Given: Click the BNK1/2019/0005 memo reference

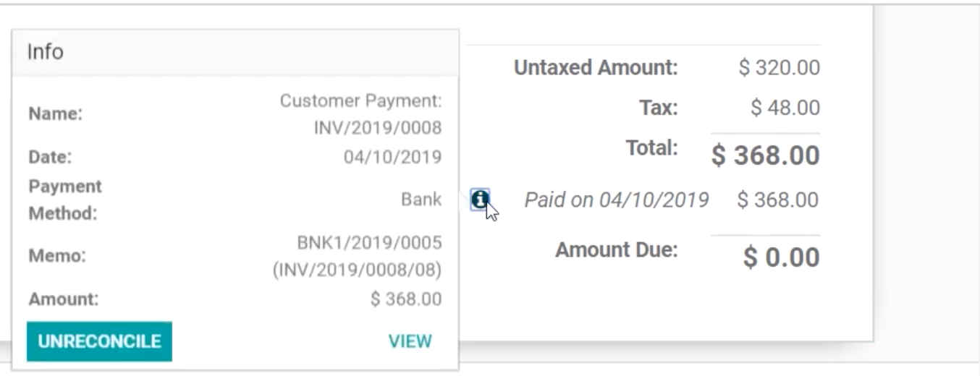Looking at the screenshot, I should tap(369, 242).
